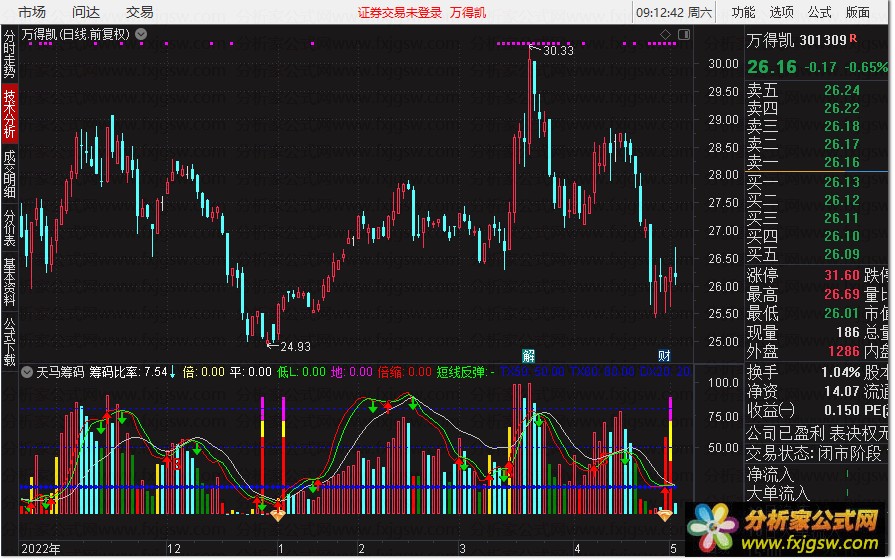
Task: Click the 大单流入 row
Action: click(x=816, y=493)
